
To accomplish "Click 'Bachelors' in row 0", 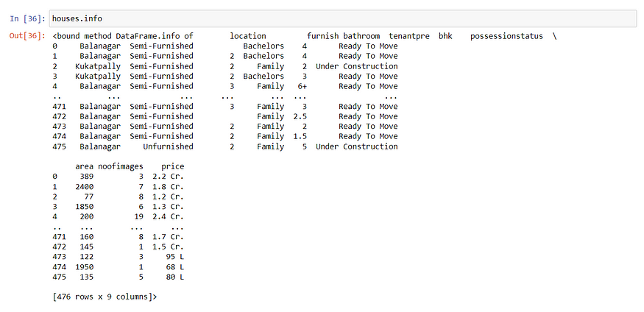I will point(263,46).
